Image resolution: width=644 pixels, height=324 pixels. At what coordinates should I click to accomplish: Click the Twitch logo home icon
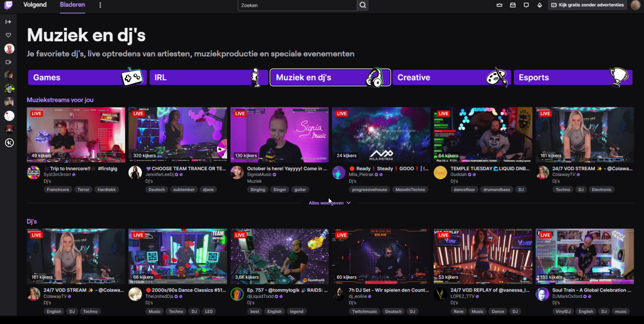[x=8, y=5]
